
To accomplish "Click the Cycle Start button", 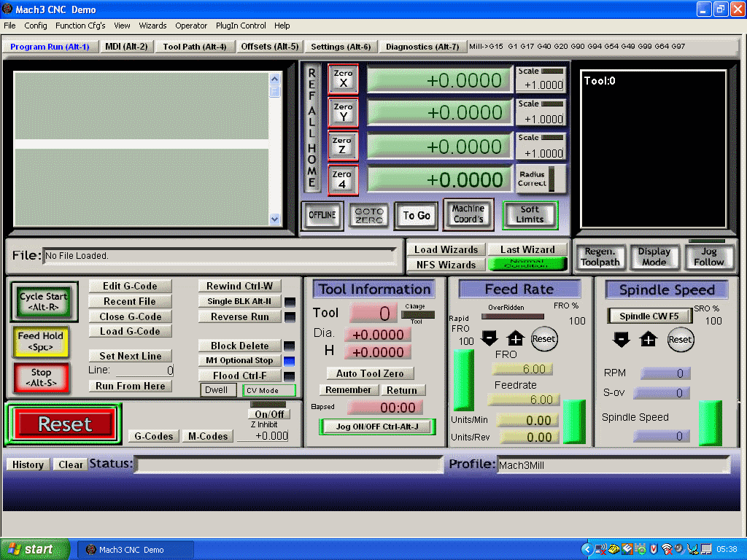I will pyautogui.click(x=43, y=301).
